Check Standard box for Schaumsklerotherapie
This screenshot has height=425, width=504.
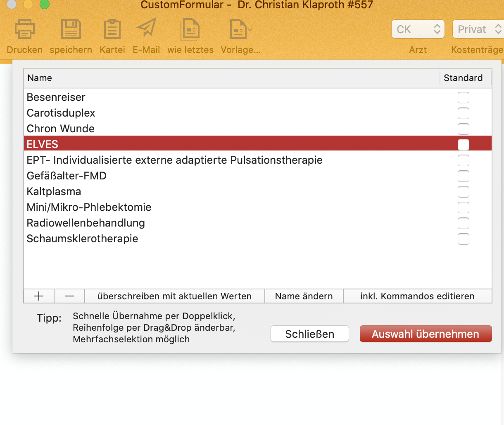coord(464,239)
